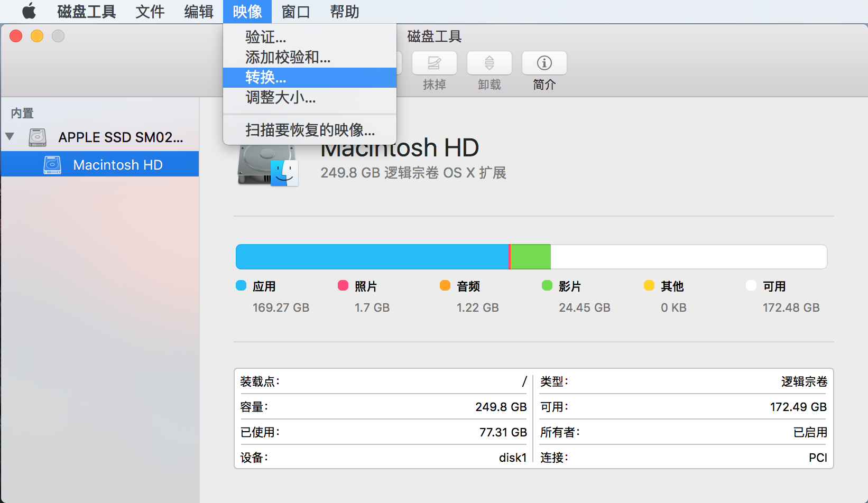This screenshot has width=868, height=503.
Task: Open the 编辑 menu
Action: pyautogui.click(x=199, y=11)
